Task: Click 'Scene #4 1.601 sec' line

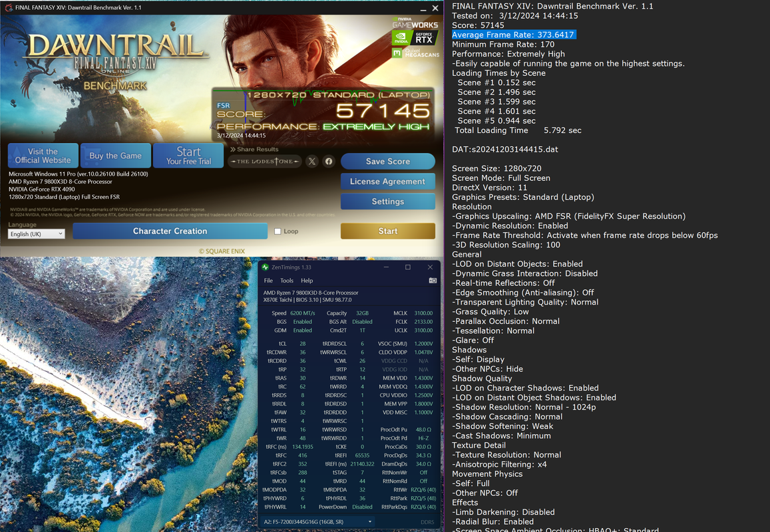Action: [x=496, y=112]
